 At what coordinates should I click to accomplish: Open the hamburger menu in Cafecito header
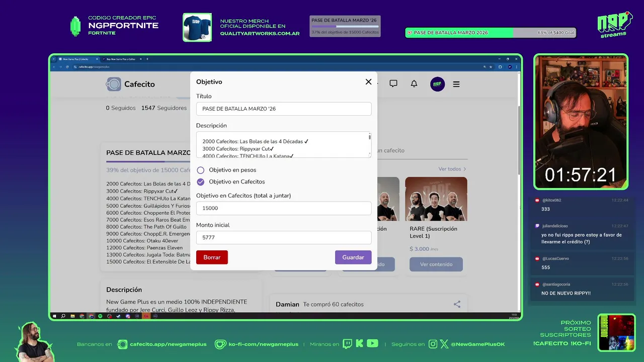pyautogui.click(x=456, y=84)
